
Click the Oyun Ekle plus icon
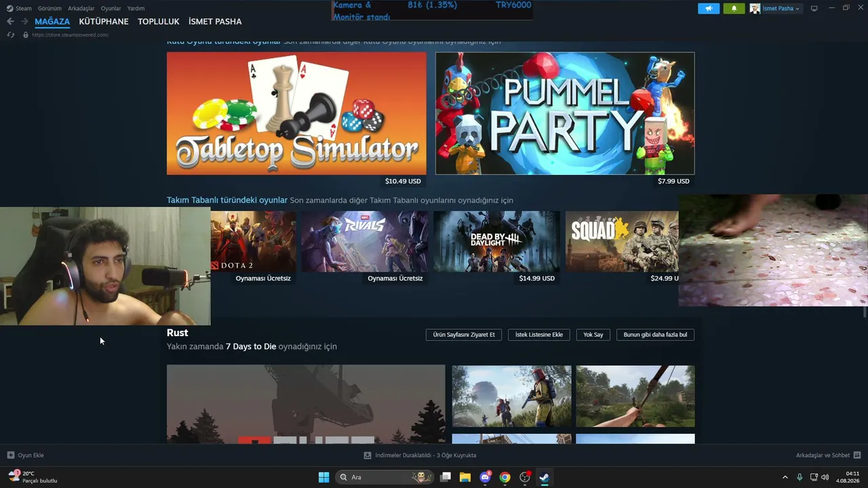tap(10, 455)
